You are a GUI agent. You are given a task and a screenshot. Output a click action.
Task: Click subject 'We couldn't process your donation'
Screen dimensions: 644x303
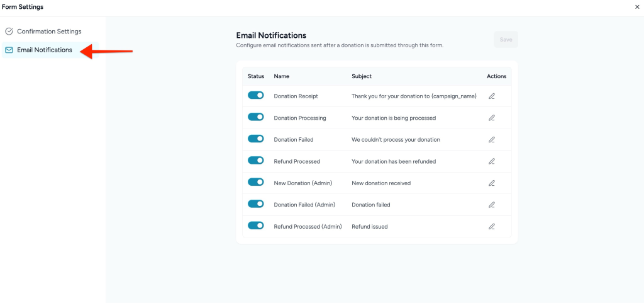point(396,140)
